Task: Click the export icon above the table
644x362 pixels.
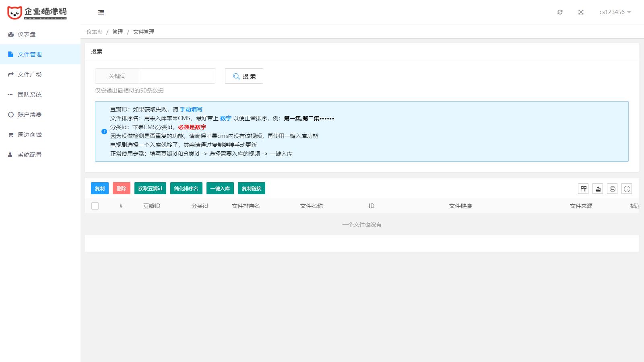Action: click(x=598, y=188)
